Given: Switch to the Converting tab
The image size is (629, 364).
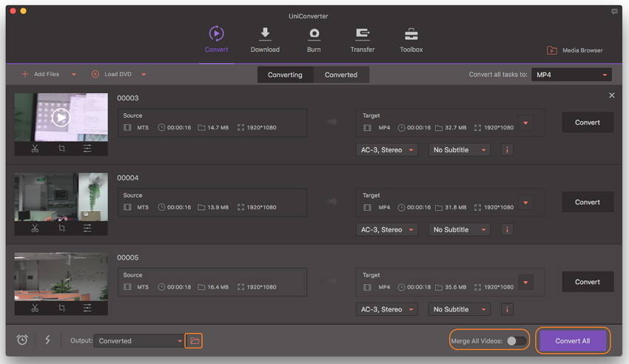Looking at the screenshot, I should [285, 75].
